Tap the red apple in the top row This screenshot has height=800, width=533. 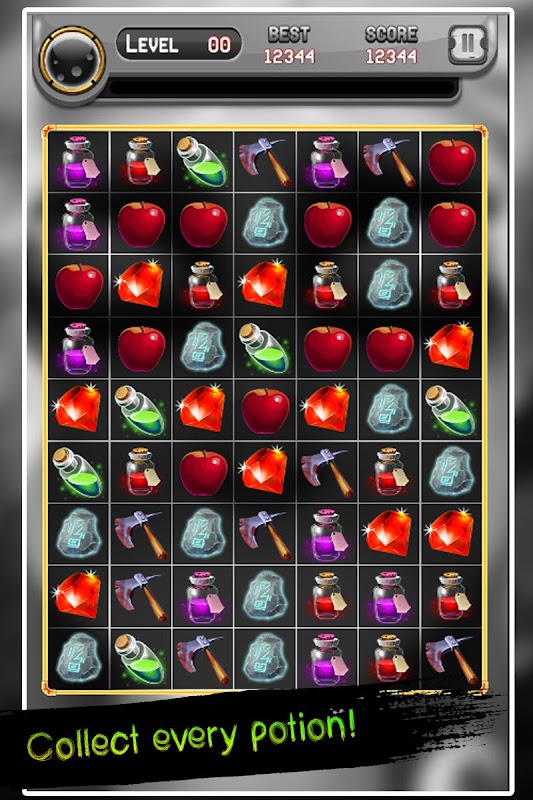tap(451, 161)
